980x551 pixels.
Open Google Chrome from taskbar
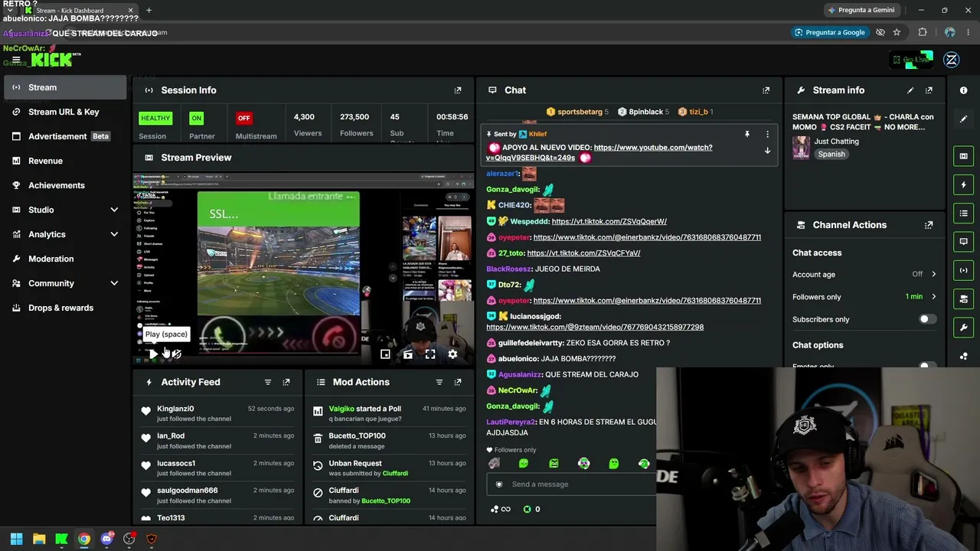tap(84, 539)
